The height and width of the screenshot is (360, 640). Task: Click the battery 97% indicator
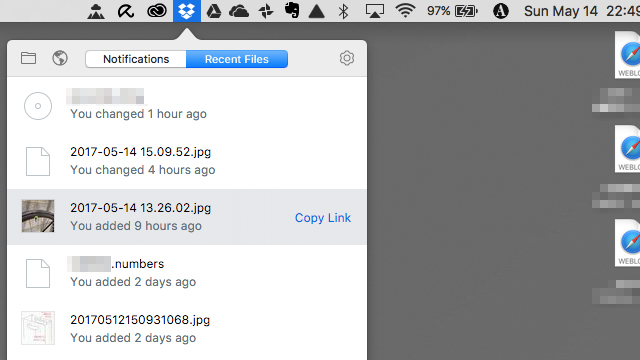click(x=452, y=11)
